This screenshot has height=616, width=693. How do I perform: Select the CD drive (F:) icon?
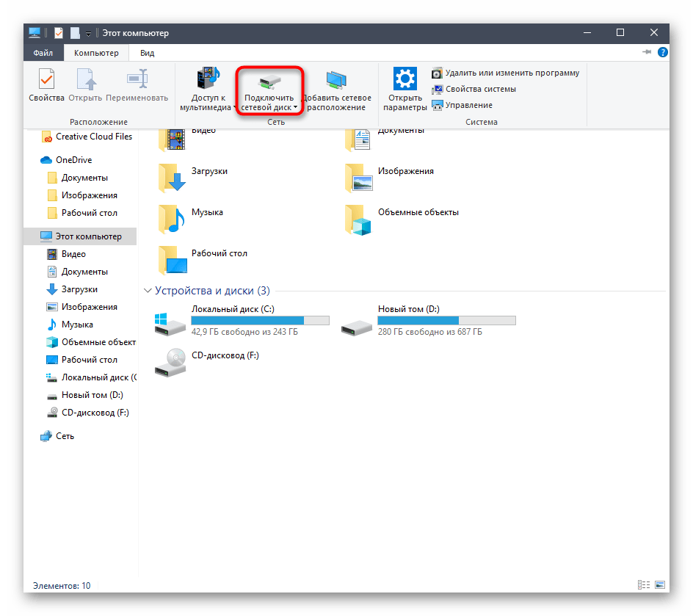170,362
